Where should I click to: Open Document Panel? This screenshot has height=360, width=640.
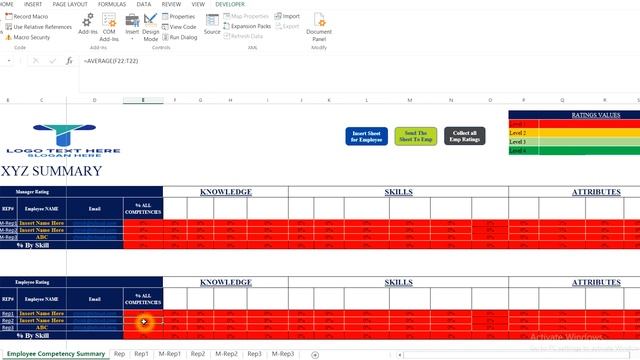click(319, 27)
